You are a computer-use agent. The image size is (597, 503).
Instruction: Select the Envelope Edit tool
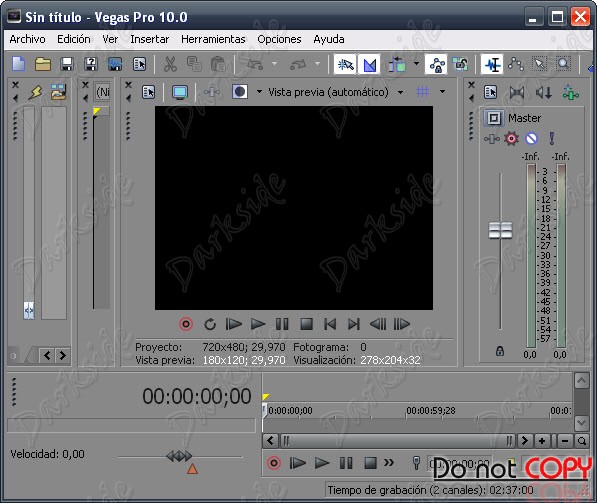[x=516, y=64]
